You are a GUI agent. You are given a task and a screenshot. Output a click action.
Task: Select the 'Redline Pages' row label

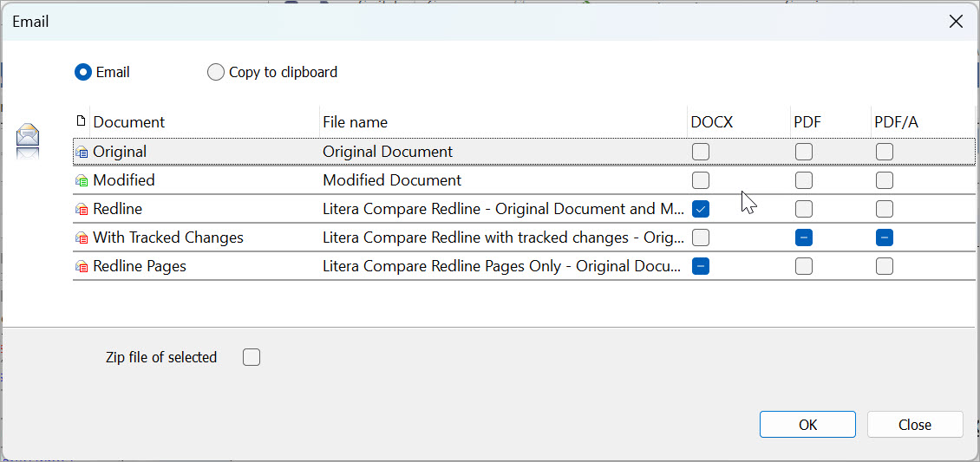click(x=140, y=267)
